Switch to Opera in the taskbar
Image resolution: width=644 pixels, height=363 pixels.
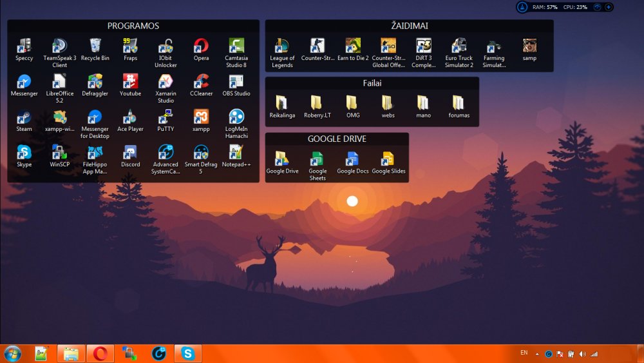point(100,353)
